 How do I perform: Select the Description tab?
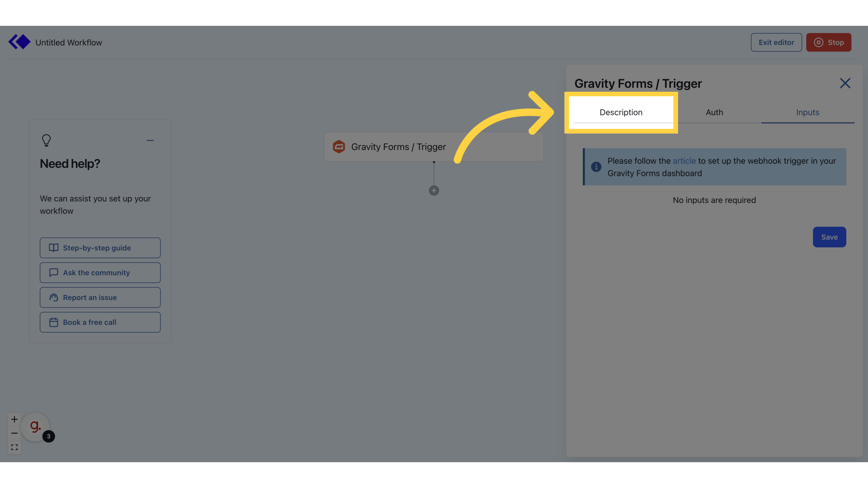click(x=621, y=112)
